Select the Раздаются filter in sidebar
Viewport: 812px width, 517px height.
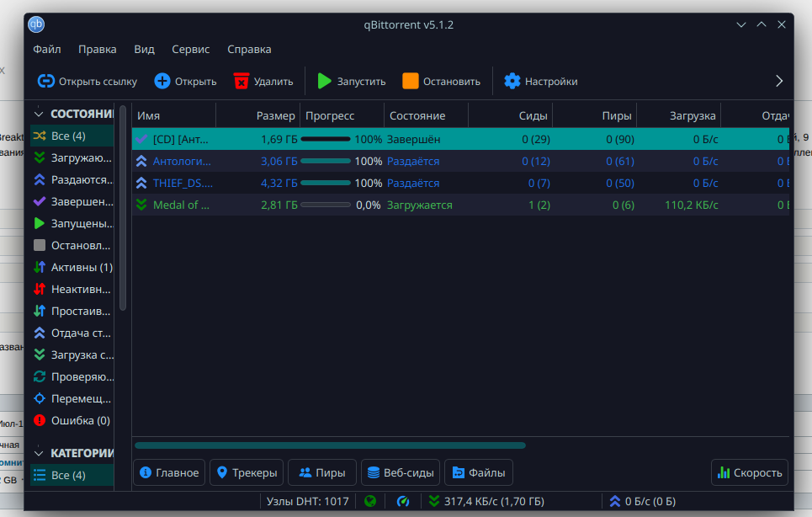click(72, 179)
